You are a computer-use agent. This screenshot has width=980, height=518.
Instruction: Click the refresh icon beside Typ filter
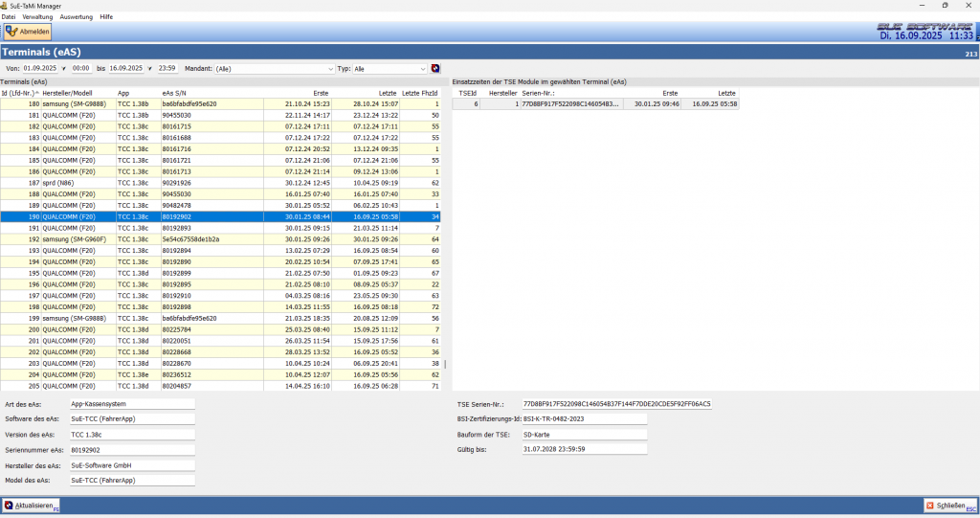coord(435,69)
